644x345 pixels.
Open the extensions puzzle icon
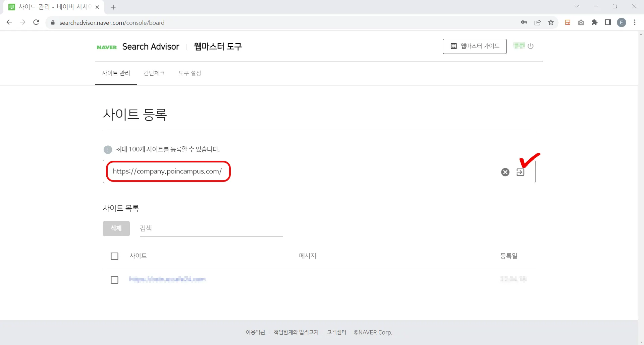(594, 22)
